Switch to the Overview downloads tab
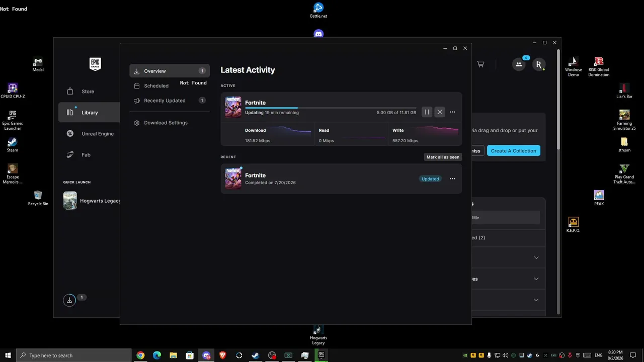The image size is (644, 362). pos(170,71)
